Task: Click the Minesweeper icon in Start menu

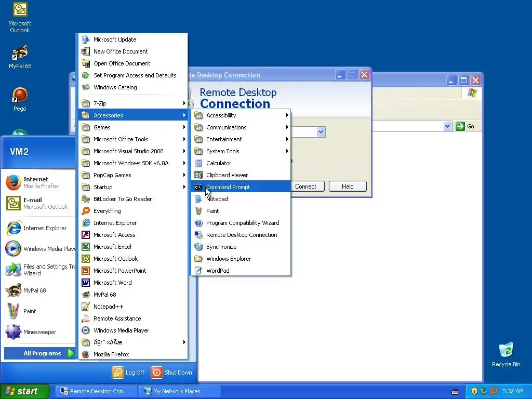Action: (x=13, y=332)
